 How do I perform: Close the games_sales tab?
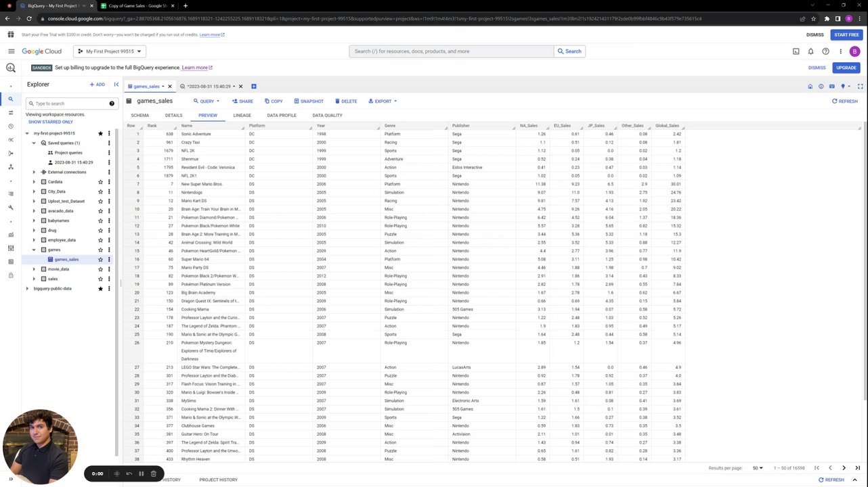[x=170, y=87]
